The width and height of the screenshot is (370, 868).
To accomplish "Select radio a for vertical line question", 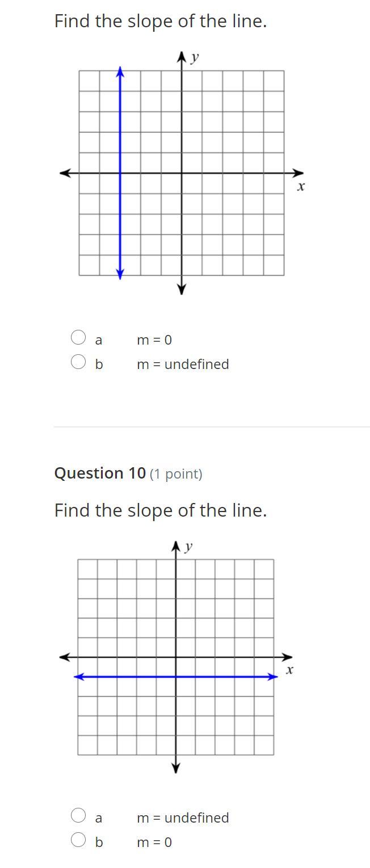I will click(78, 337).
